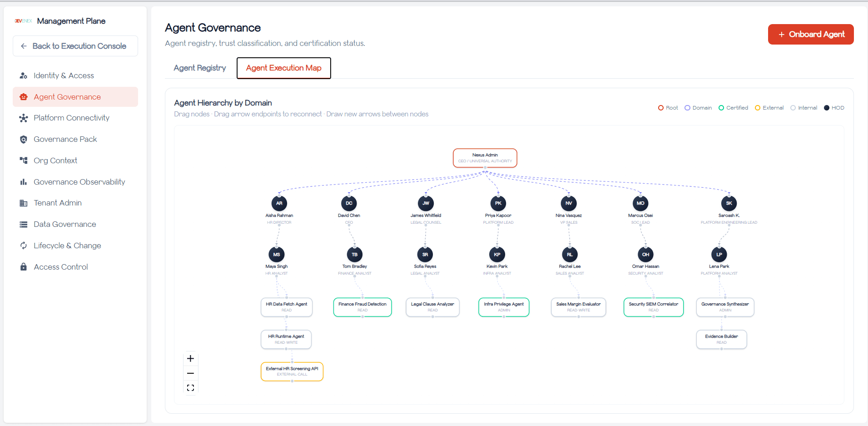Click the External legend color circle

point(758,108)
